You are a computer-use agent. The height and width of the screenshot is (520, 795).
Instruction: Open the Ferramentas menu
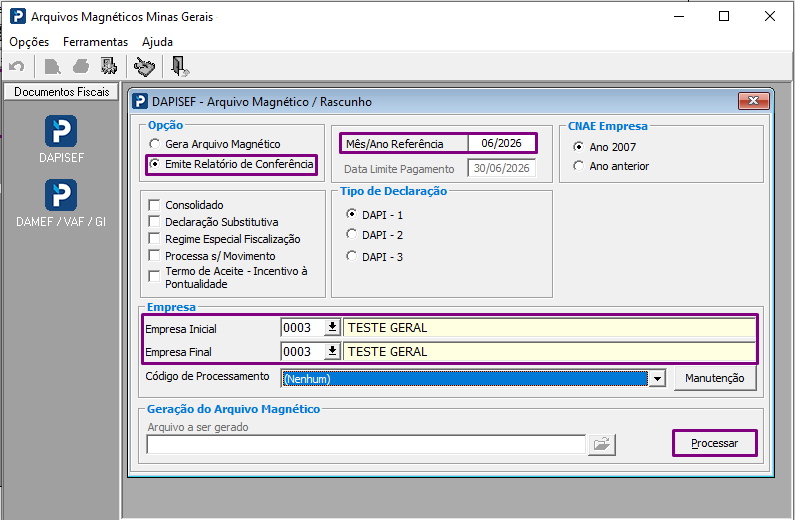pos(95,42)
